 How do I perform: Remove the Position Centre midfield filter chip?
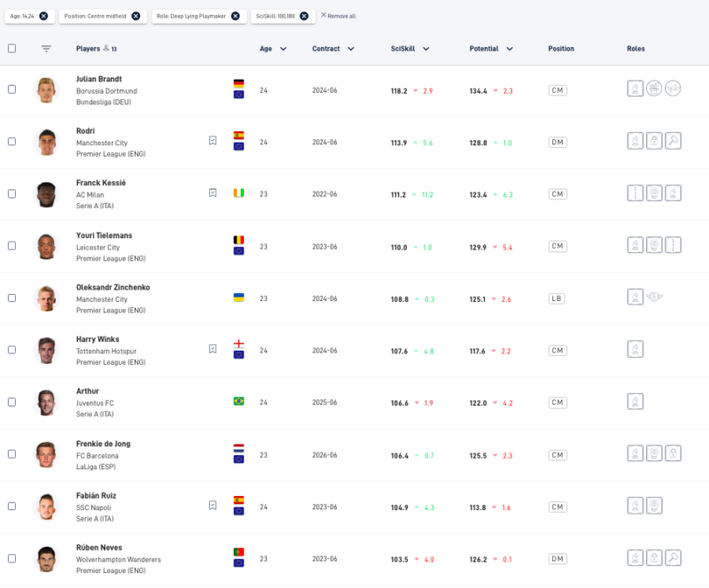(136, 16)
